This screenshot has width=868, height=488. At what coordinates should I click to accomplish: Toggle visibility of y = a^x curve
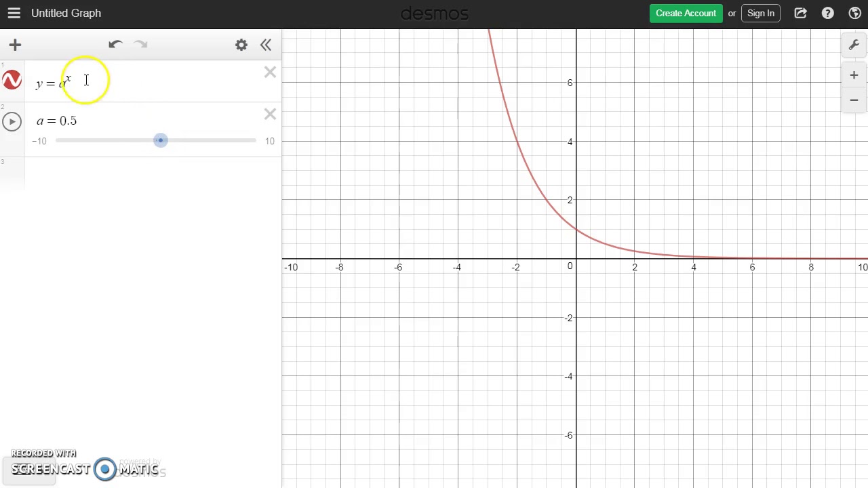click(x=12, y=80)
